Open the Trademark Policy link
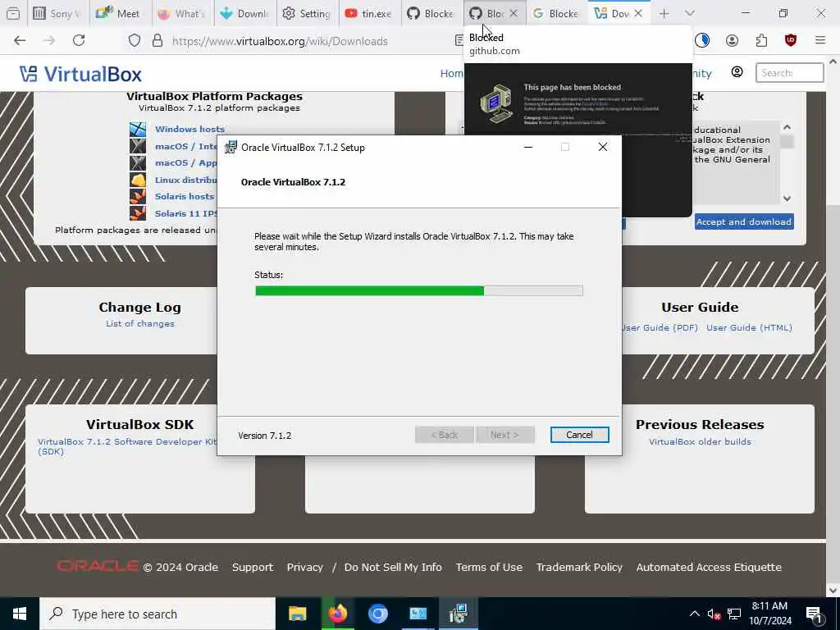This screenshot has height=630, width=840. pos(579,567)
